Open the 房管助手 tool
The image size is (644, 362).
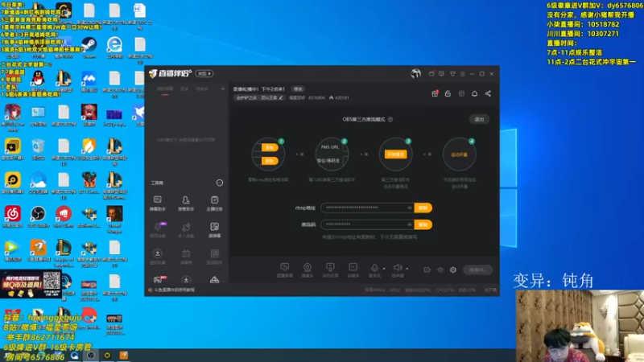click(x=186, y=204)
